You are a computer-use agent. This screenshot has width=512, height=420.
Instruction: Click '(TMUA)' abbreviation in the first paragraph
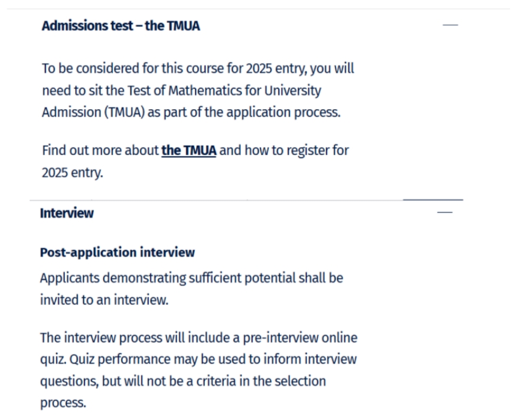tap(125, 113)
